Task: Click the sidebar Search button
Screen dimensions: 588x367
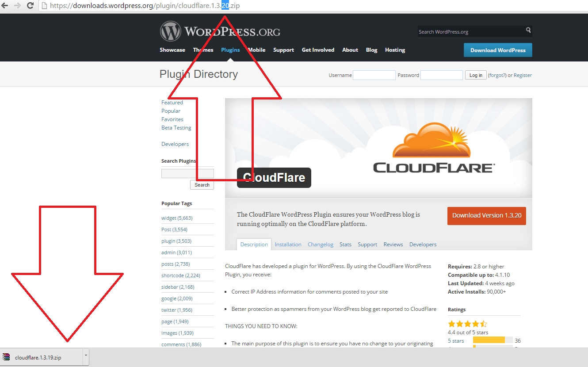Action: 202,185
